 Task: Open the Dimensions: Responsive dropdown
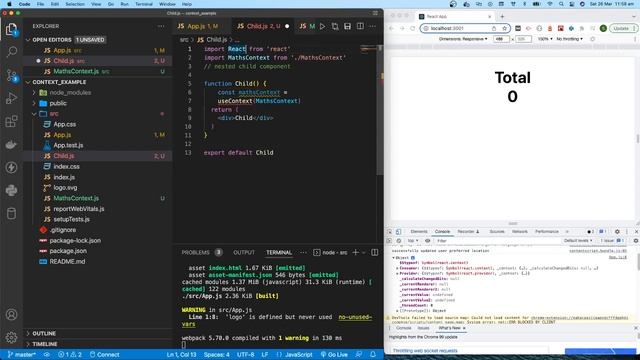pos(463,39)
